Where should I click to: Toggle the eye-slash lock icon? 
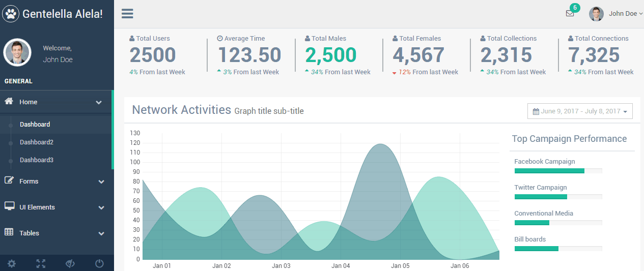click(x=70, y=263)
